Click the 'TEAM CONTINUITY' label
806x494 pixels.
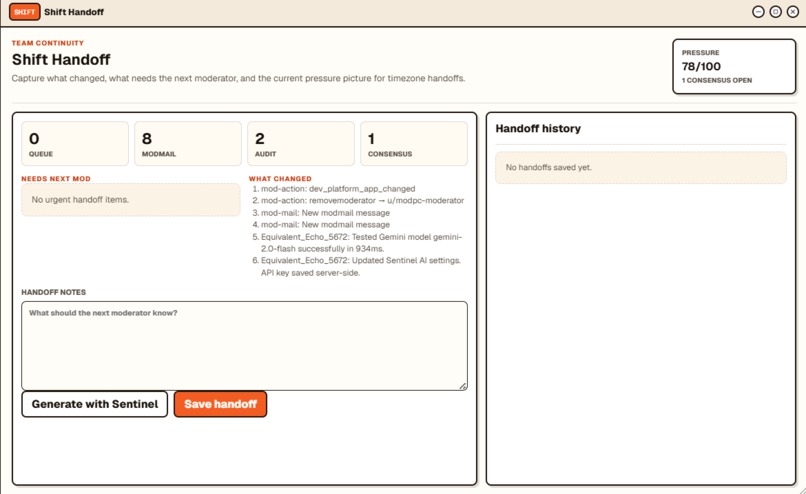(48, 43)
